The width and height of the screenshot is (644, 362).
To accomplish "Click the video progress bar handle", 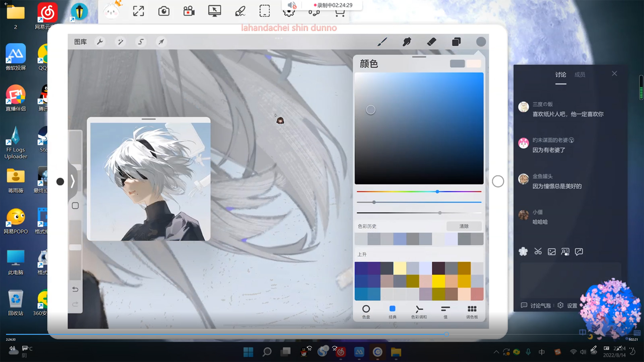I will click(x=446, y=334).
